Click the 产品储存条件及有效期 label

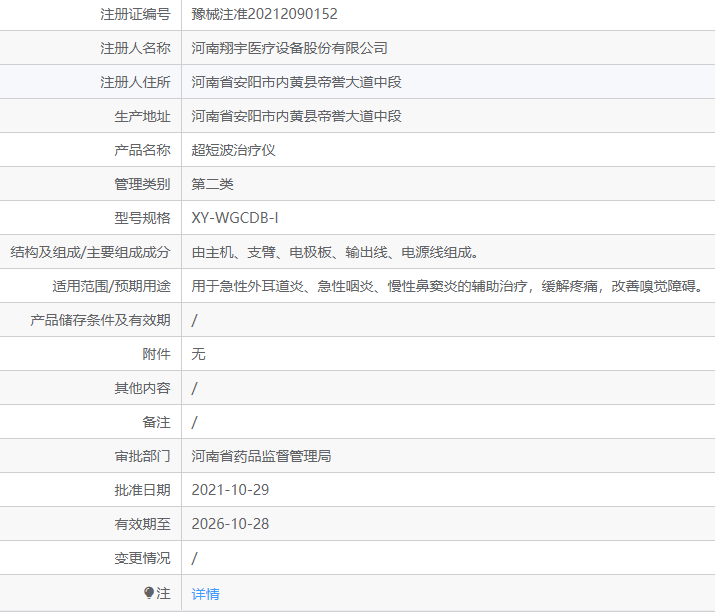(100, 320)
